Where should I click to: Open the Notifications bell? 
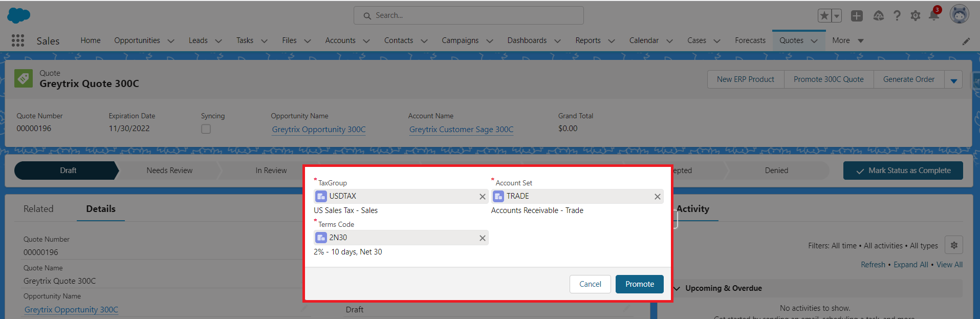(934, 15)
